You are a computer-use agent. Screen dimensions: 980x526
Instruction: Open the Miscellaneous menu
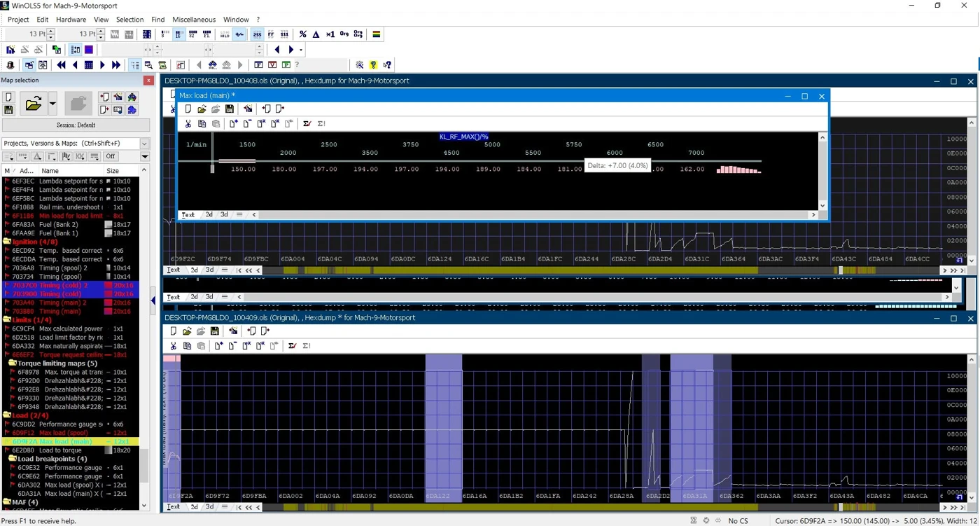pyautogui.click(x=194, y=20)
